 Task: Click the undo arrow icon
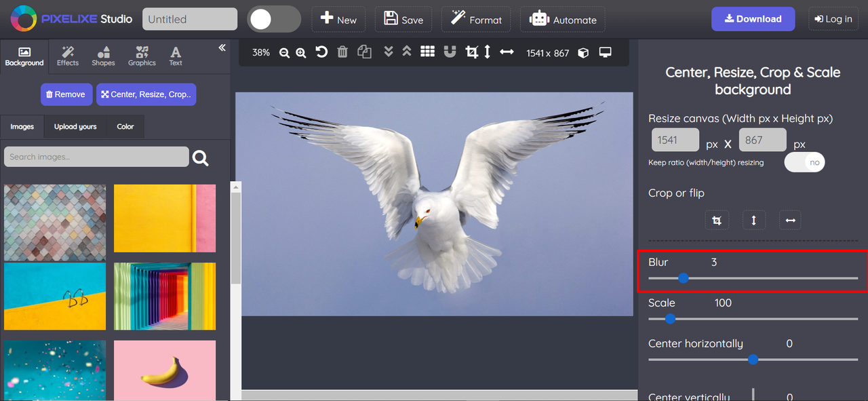322,52
